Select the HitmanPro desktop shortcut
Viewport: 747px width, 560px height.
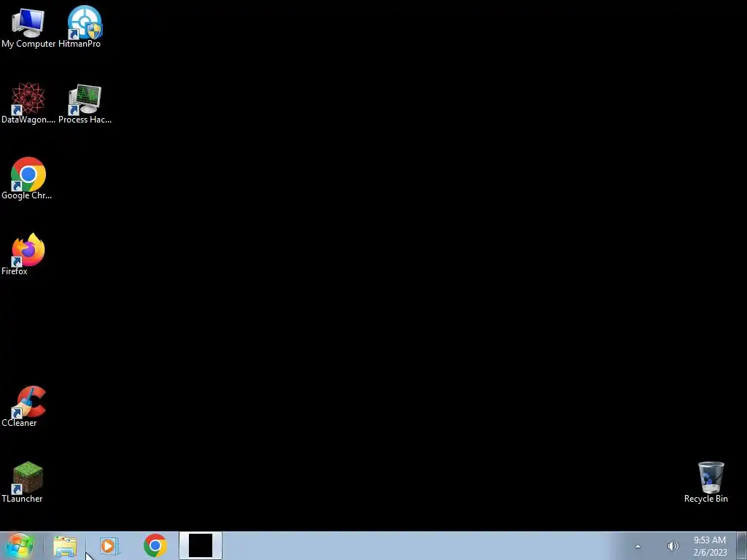(85, 28)
